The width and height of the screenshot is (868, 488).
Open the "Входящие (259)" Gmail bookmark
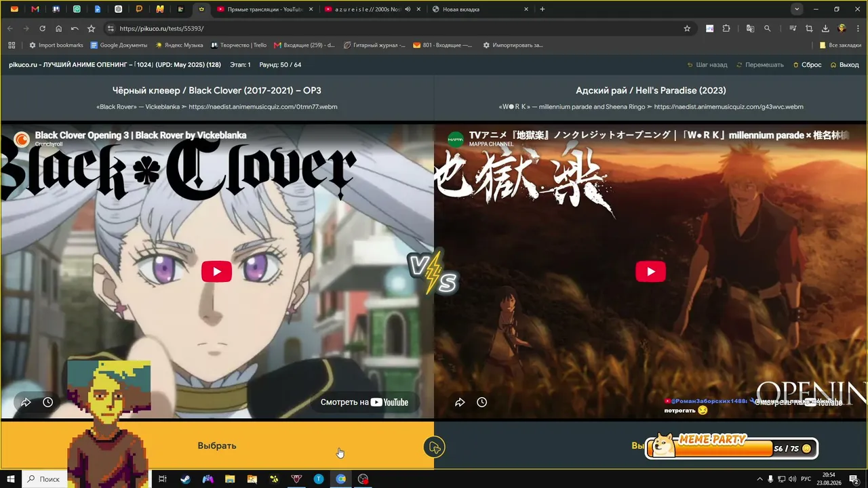point(304,45)
